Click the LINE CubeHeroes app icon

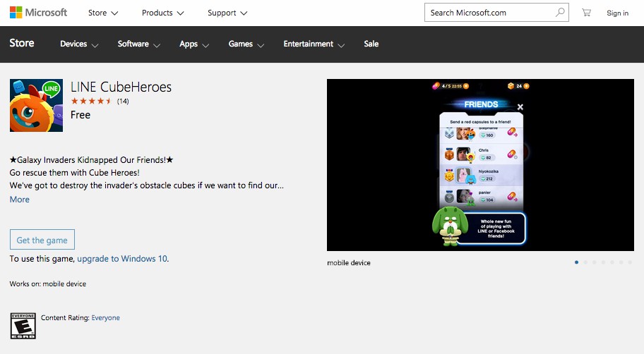[x=36, y=105]
